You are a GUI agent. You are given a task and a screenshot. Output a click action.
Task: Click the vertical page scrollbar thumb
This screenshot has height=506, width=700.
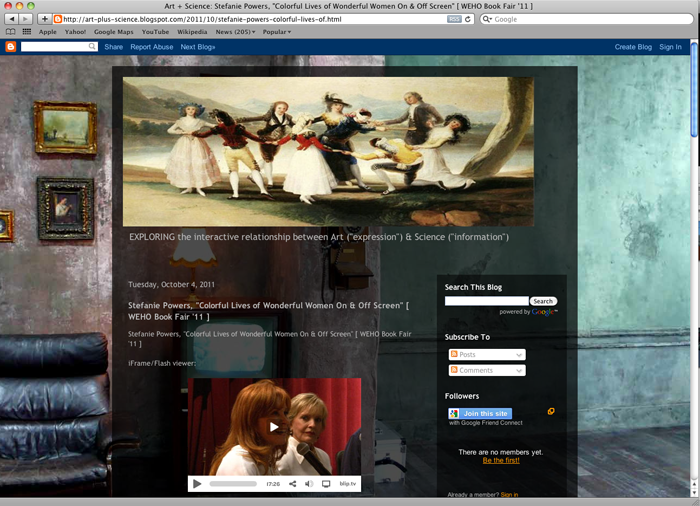coord(694,90)
